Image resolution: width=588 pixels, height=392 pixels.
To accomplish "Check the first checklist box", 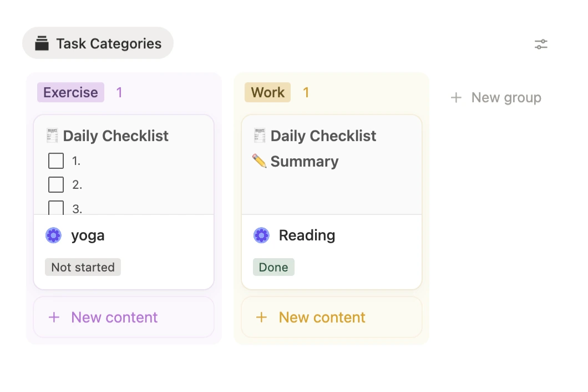I will point(56,161).
